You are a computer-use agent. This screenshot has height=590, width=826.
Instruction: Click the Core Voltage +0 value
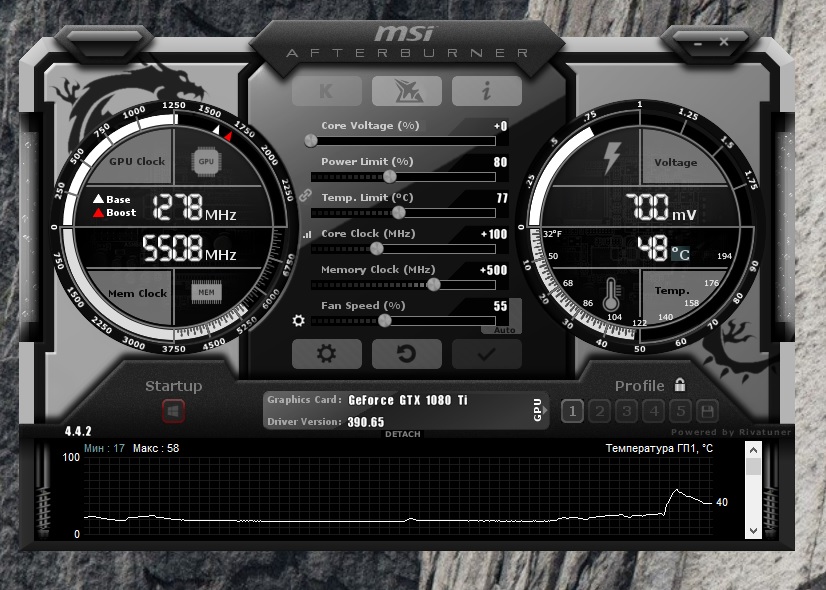click(x=500, y=126)
